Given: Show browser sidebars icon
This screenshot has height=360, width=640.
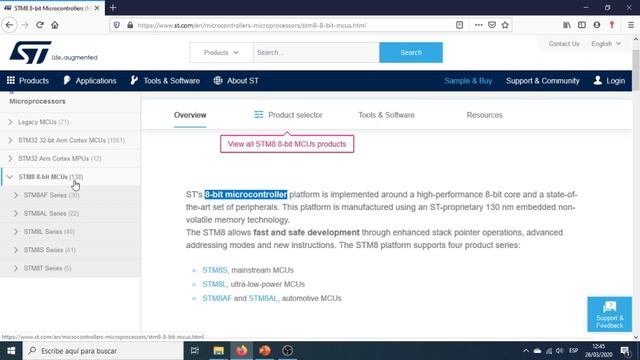Looking at the screenshot, I should pyautogui.click(x=582, y=25).
